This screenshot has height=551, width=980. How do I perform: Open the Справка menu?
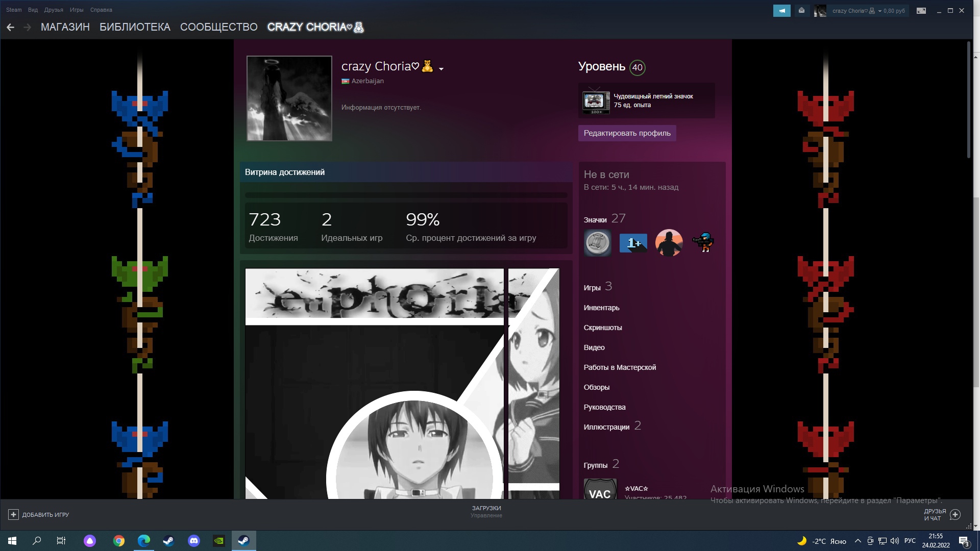(101, 10)
